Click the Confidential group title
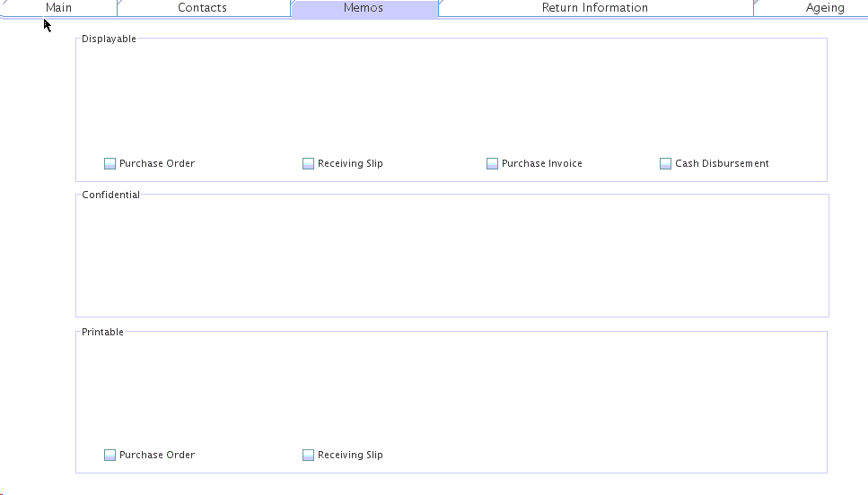This screenshot has width=868, height=495. pos(110,195)
